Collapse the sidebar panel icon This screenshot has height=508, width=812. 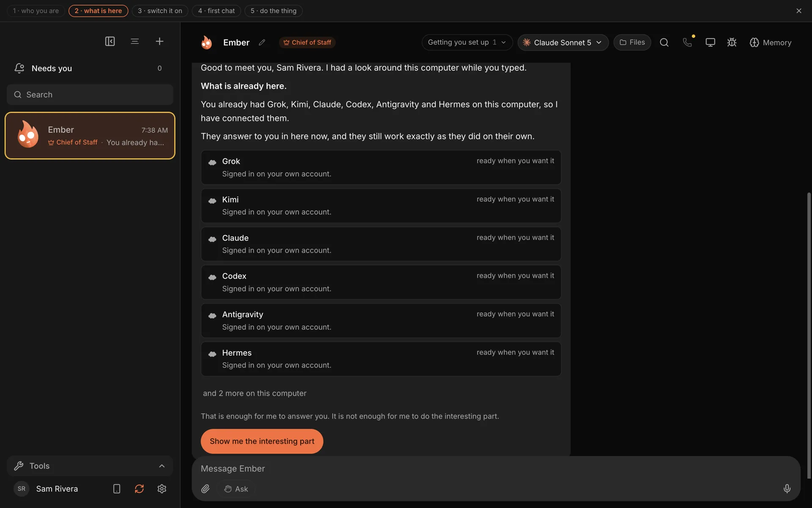110,41
